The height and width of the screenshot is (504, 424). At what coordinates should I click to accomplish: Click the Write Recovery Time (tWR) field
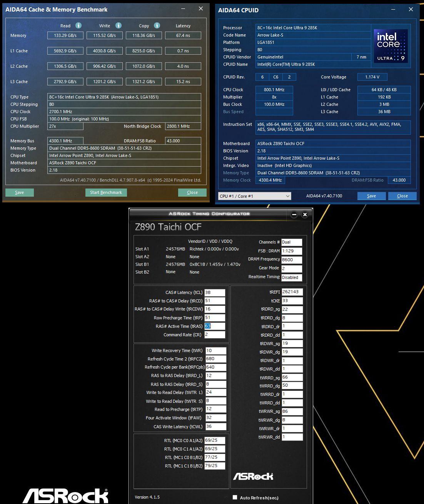click(216, 350)
